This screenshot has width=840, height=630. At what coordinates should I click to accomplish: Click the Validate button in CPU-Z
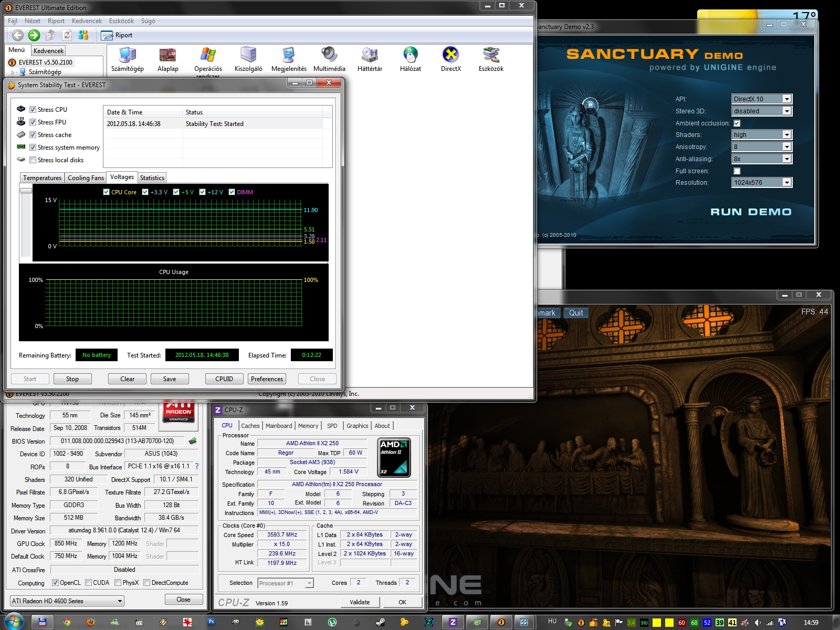point(360,602)
